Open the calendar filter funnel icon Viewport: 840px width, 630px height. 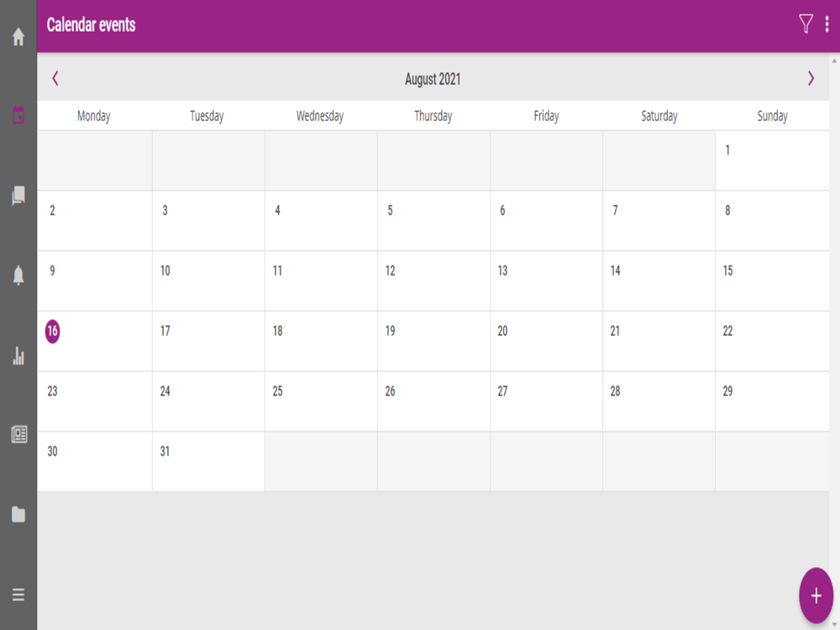pos(806,24)
